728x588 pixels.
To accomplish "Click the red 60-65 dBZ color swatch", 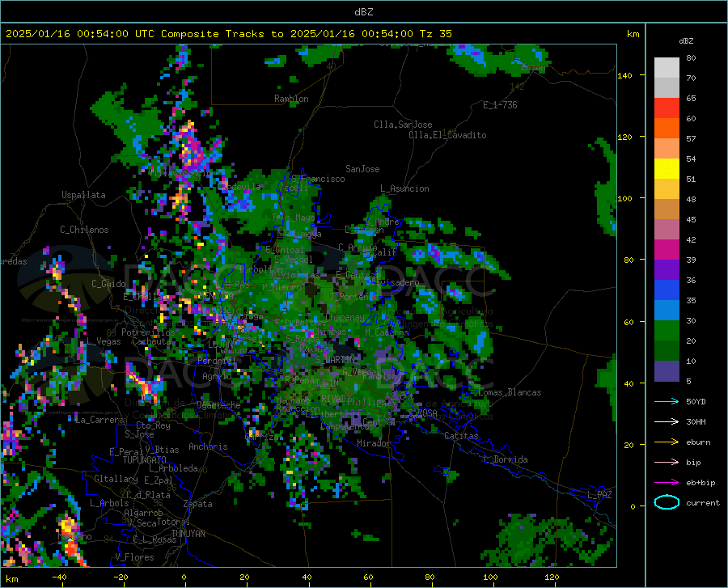I will [667, 108].
